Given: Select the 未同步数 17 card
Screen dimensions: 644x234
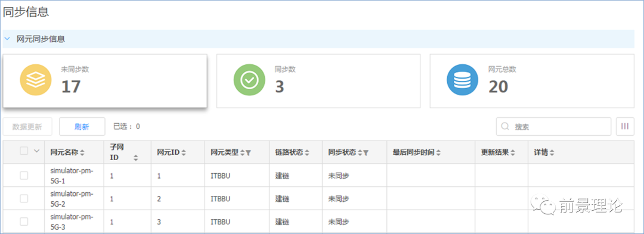Looking at the screenshot, I should click(105, 81).
